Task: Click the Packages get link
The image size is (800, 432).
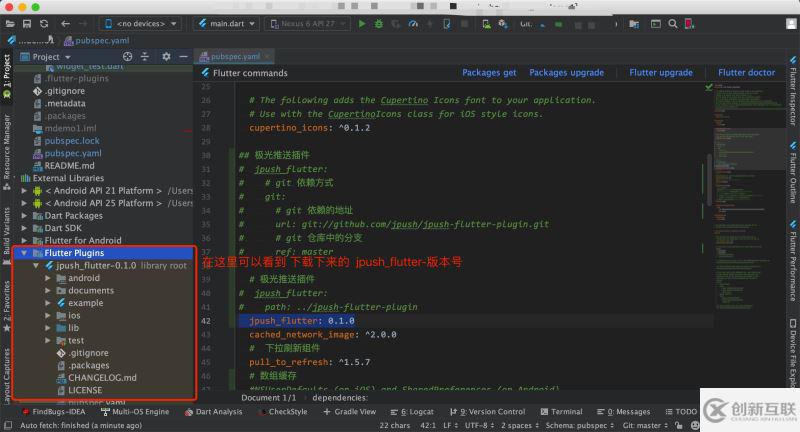Action: coord(489,73)
